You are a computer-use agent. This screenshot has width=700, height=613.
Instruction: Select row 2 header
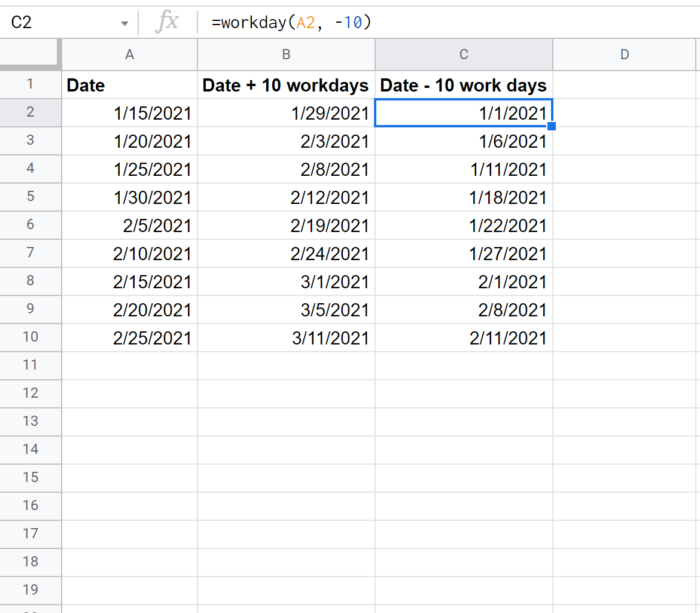[x=30, y=112]
